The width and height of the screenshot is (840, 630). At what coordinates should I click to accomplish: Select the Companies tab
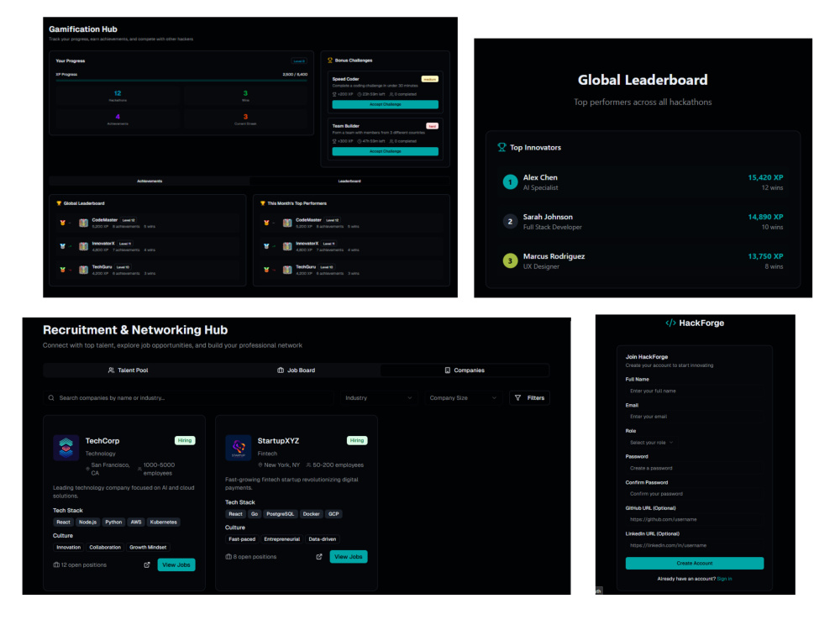(x=465, y=370)
